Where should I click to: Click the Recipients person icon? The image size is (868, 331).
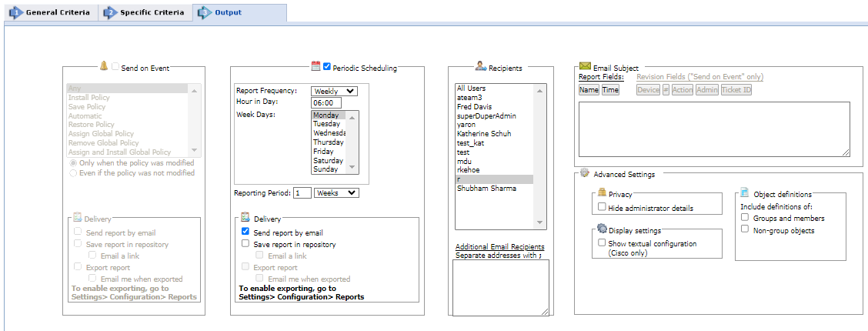click(x=480, y=66)
